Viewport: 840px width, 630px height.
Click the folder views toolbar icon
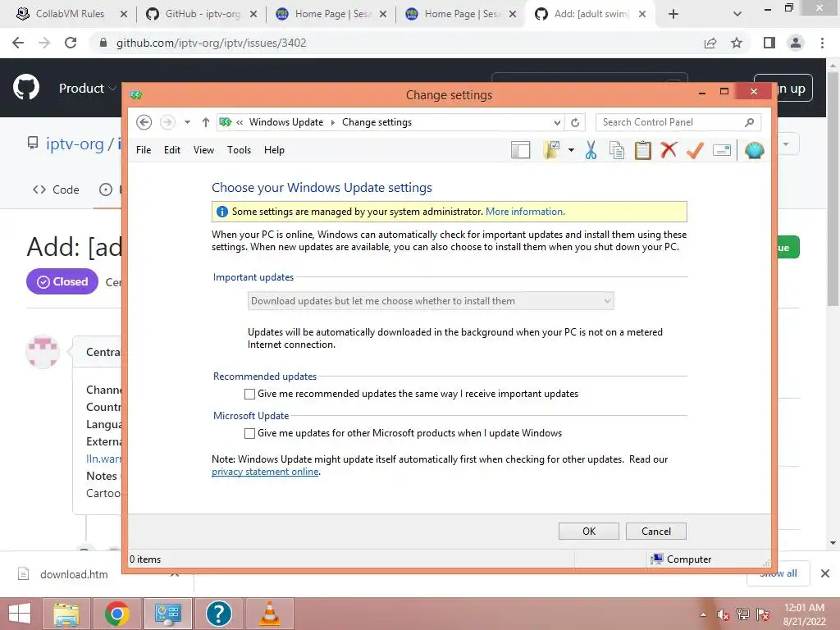[x=551, y=151]
